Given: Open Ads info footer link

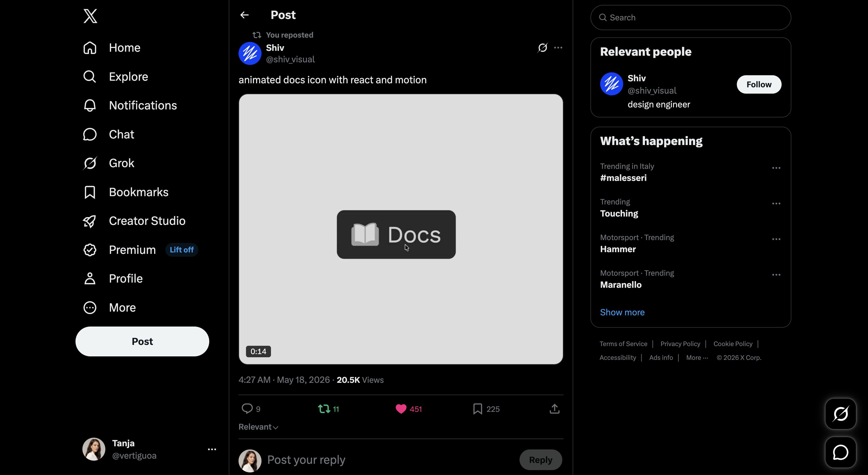Looking at the screenshot, I should click(x=661, y=358).
